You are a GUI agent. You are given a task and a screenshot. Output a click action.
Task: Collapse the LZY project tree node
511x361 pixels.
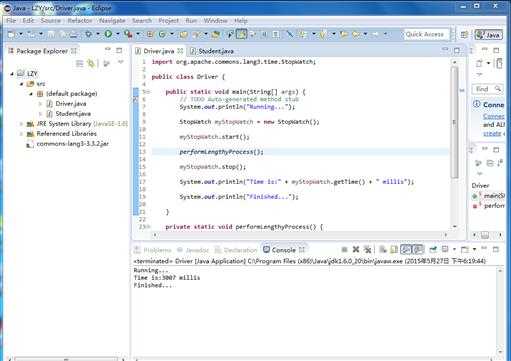12,74
